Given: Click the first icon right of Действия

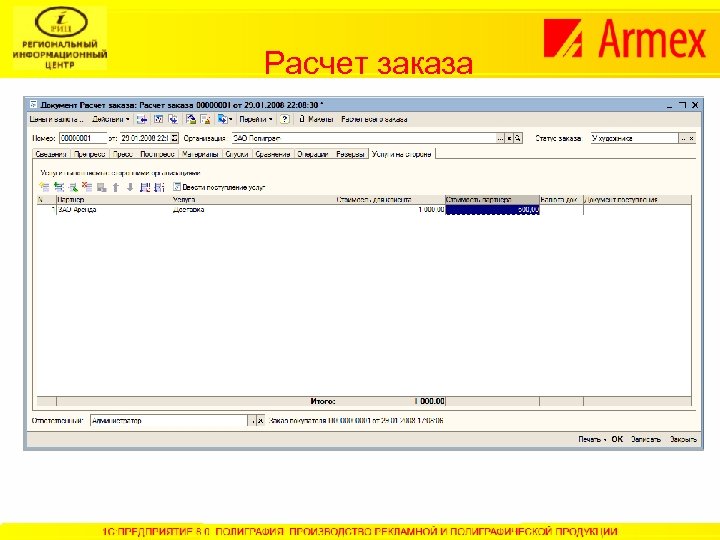Looking at the screenshot, I should click(x=142, y=119).
